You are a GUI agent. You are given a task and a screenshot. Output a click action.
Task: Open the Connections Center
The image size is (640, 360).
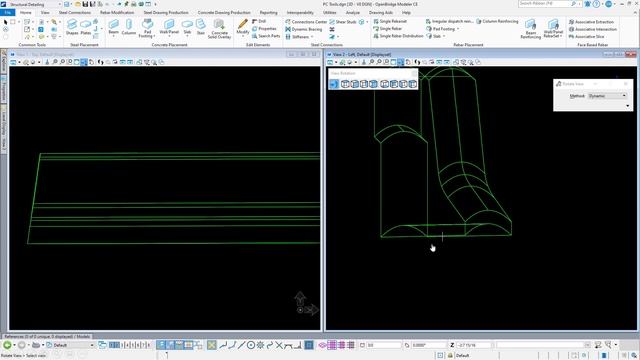(306, 22)
